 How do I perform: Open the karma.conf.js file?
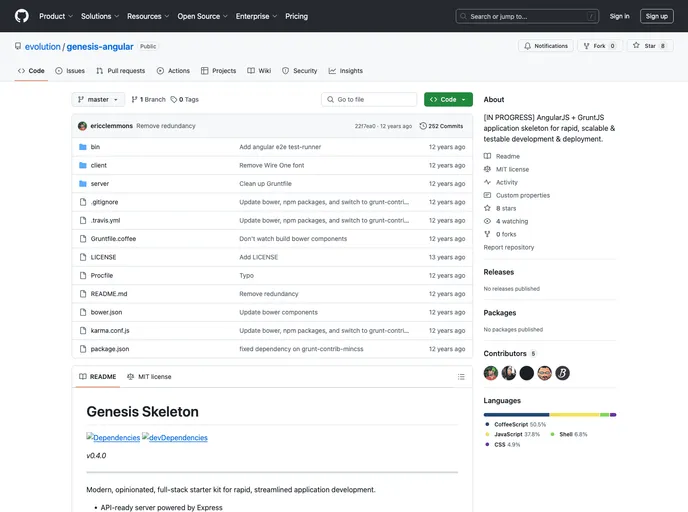[110, 331]
